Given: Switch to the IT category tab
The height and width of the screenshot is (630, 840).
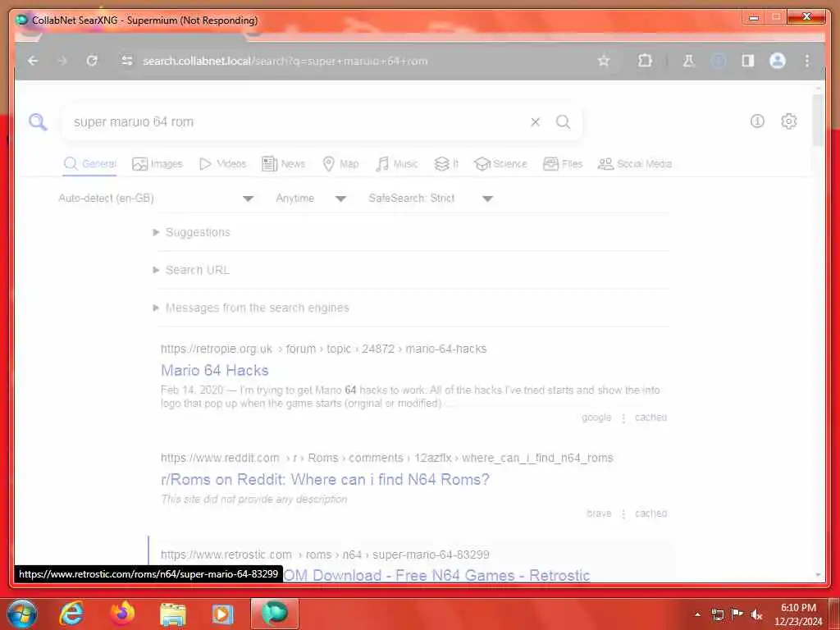Looking at the screenshot, I should pos(446,164).
